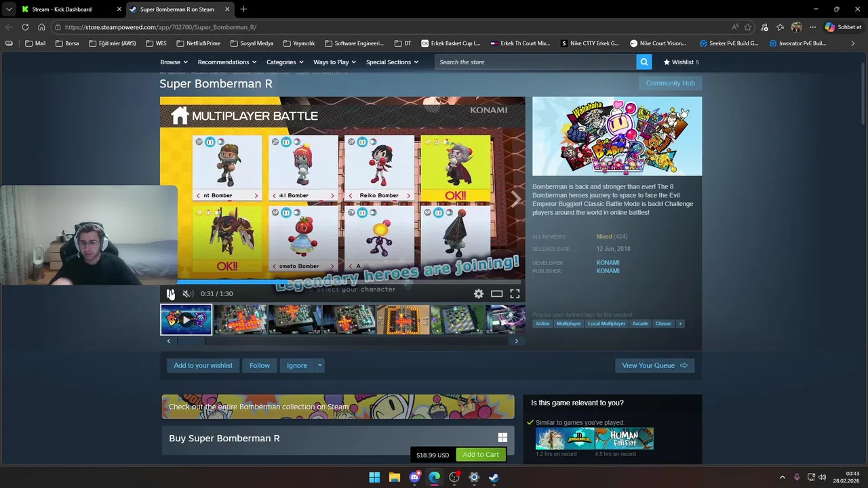The width and height of the screenshot is (868, 488).
Task: Follow Super Bomberman R
Action: [x=260, y=365]
